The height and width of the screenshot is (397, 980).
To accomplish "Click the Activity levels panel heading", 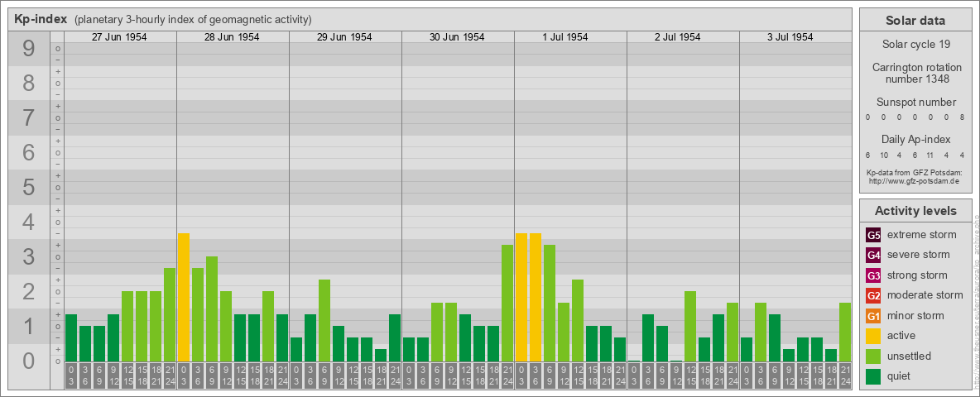I will [915, 211].
